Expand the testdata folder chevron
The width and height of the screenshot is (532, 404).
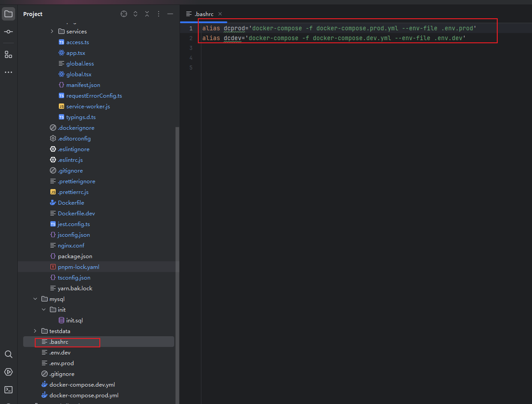tap(35, 331)
